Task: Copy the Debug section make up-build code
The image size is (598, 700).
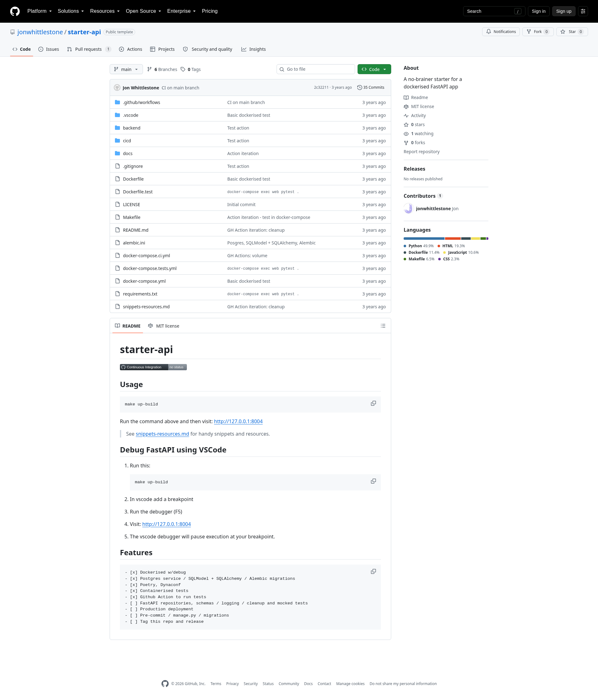Action: click(373, 481)
